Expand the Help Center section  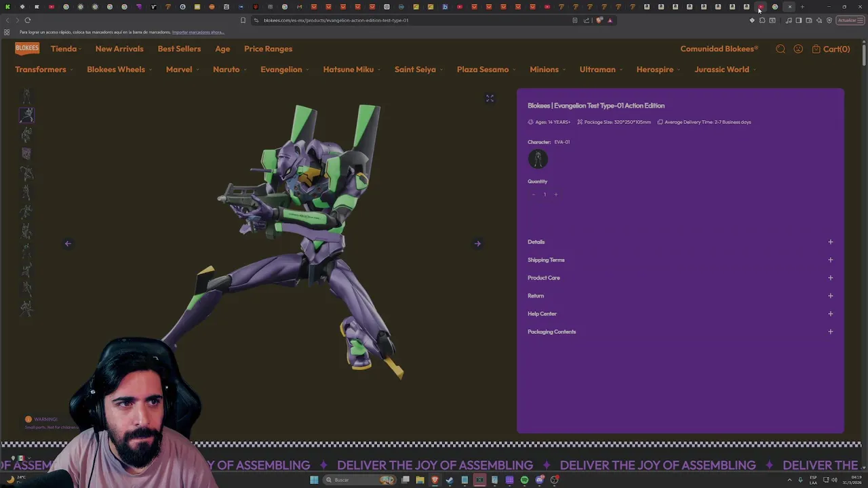click(x=680, y=314)
